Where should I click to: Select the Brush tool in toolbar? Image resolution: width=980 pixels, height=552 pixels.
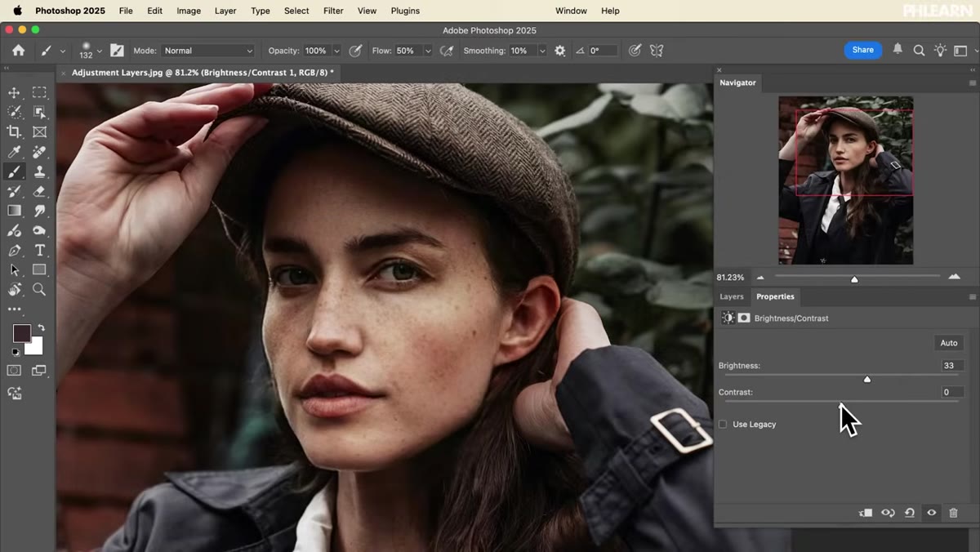14,171
